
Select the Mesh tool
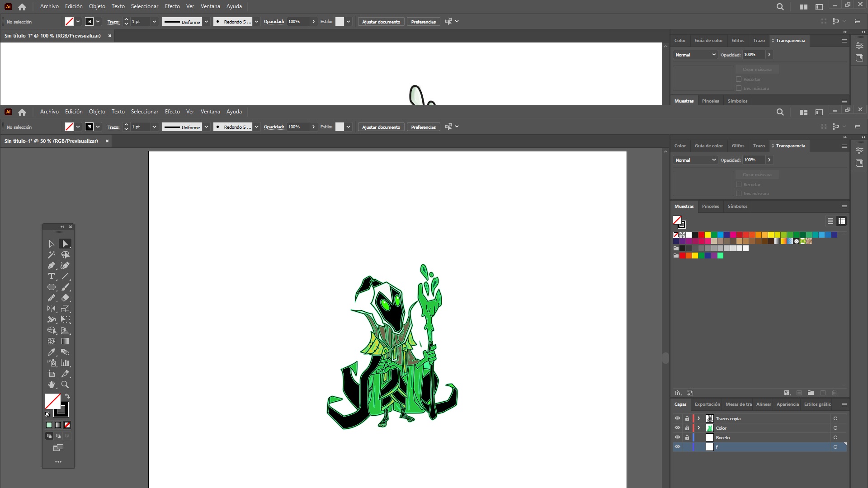click(x=52, y=342)
